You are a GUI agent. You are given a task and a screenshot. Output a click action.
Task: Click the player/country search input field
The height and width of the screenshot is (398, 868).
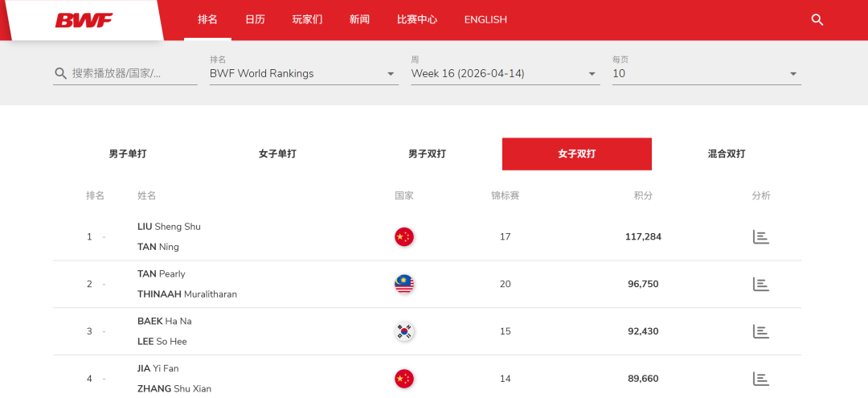(133, 73)
